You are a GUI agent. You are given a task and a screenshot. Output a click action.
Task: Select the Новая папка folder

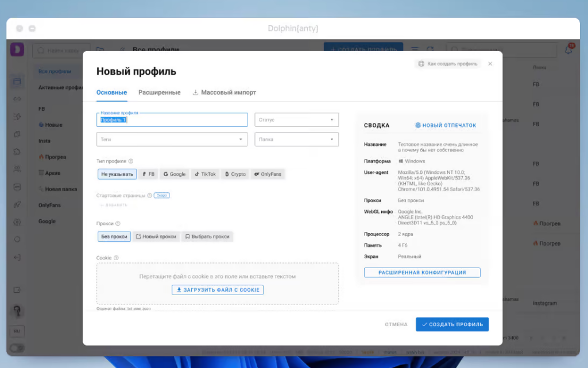click(x=58, y=189)
